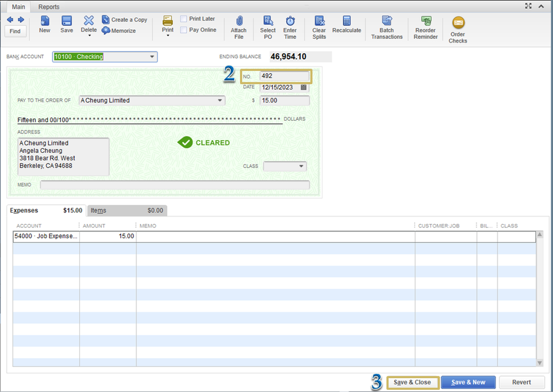
Task: Click the expand to full screen icon
Action: pos(528,6)
